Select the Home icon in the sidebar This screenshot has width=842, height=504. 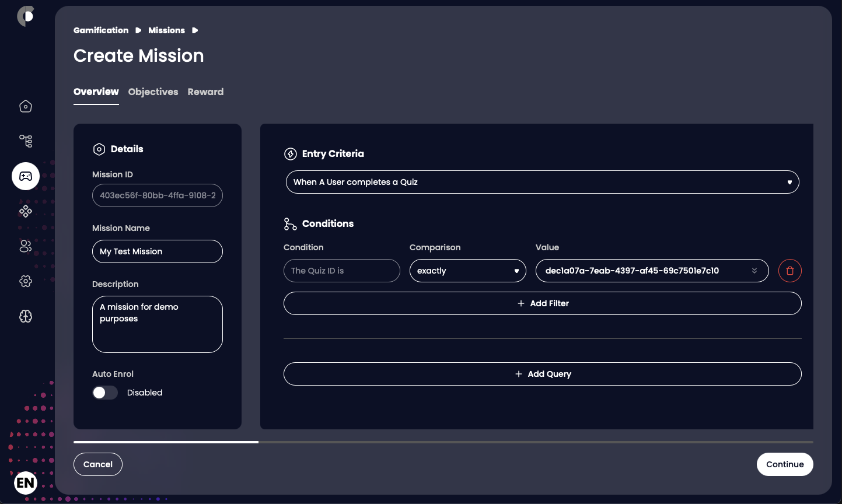click(25, 106)
